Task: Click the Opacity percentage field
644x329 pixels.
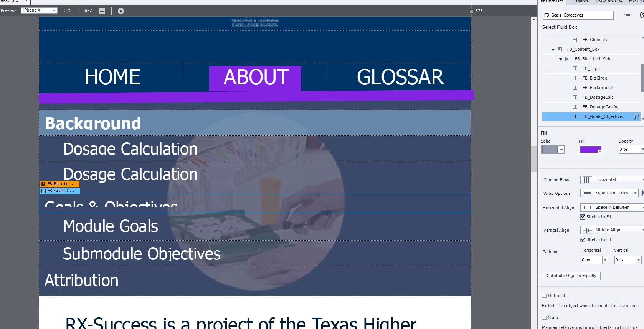Action: [629, 149]
